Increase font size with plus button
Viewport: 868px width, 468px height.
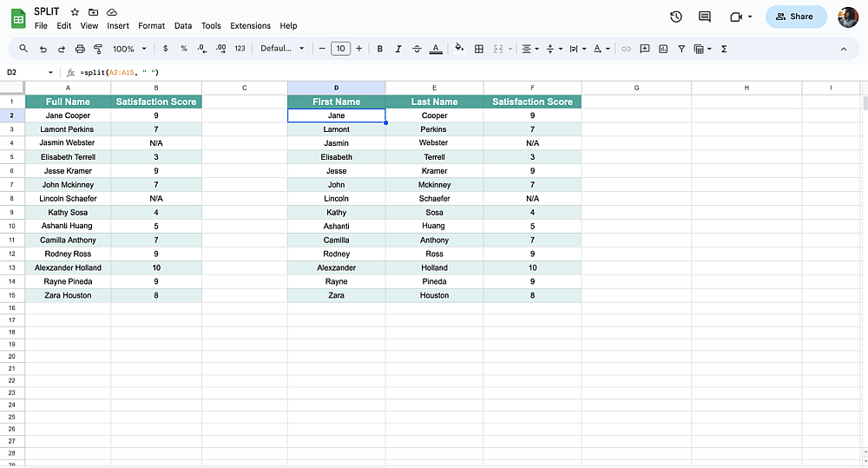tap(358, 49)
